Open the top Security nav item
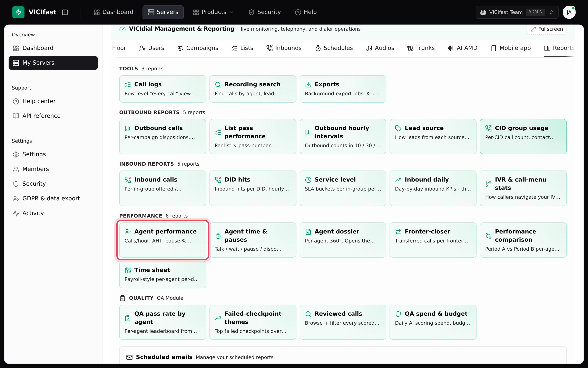Image resolution: width=588 pixels, height=368 pixels. click(265, 12)
